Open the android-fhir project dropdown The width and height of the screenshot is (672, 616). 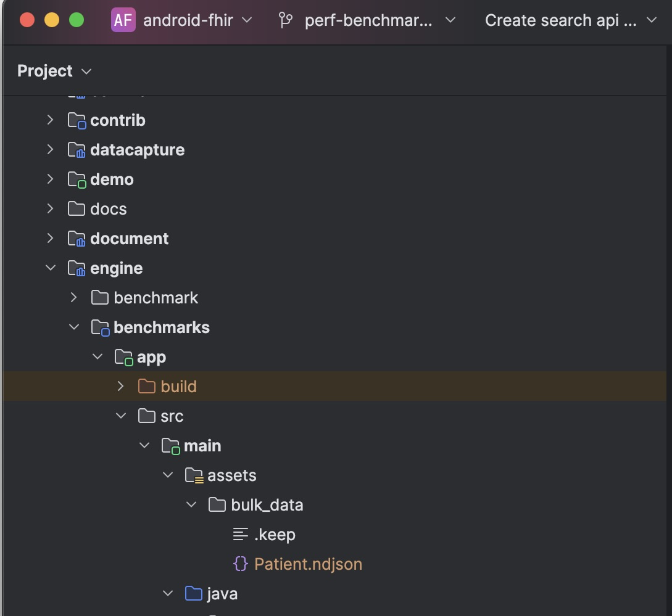(x=197, y=20)
